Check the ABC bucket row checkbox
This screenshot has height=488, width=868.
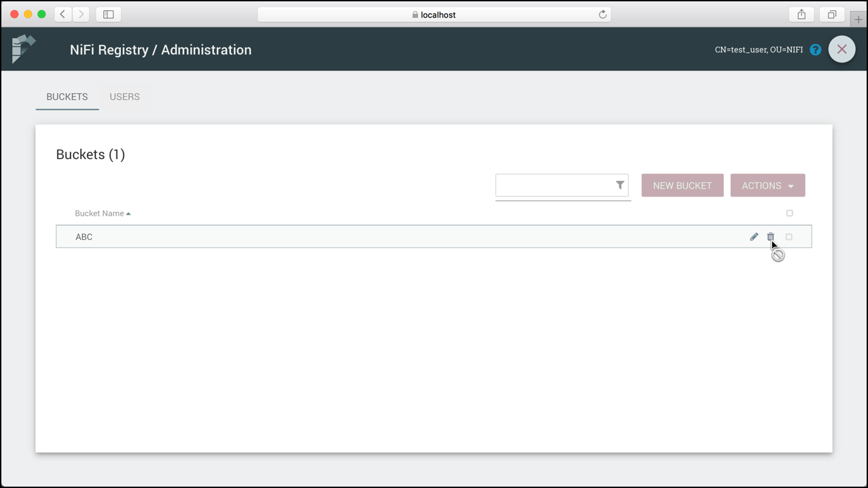click(x=788, y=237)
